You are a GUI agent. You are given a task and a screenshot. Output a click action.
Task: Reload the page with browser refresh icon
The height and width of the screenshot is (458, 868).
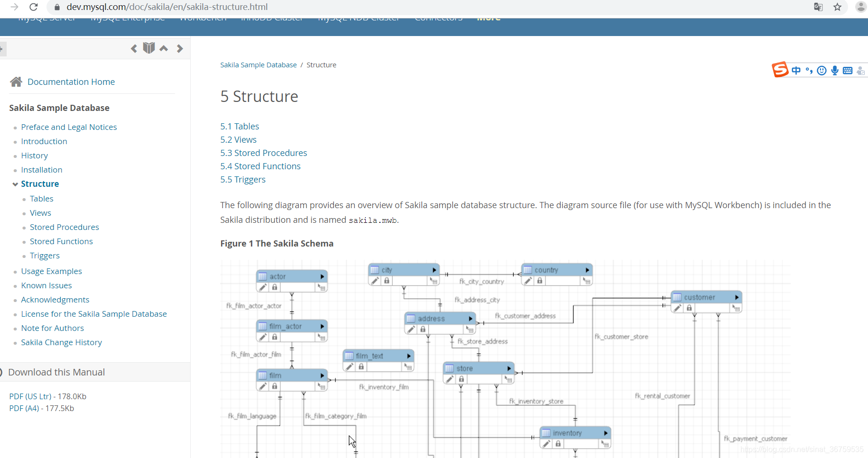click(33, 7)
